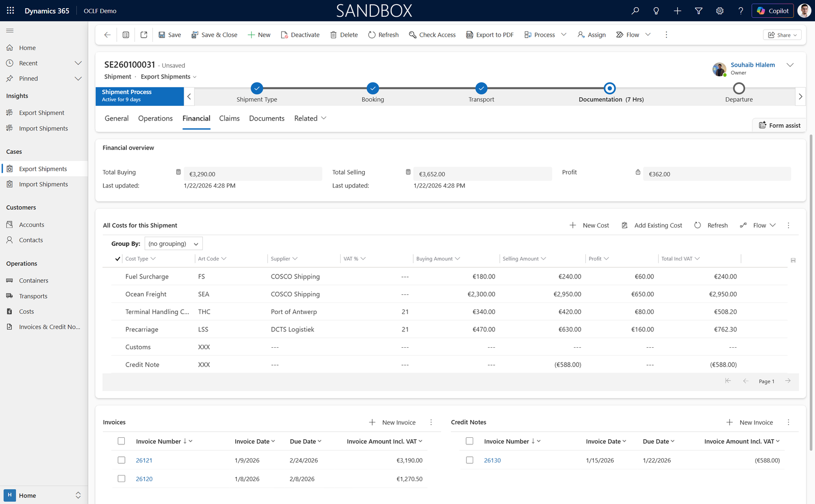The image size is (815, 504).
Task: Save the shipment record
Action: tap(170, 34)
